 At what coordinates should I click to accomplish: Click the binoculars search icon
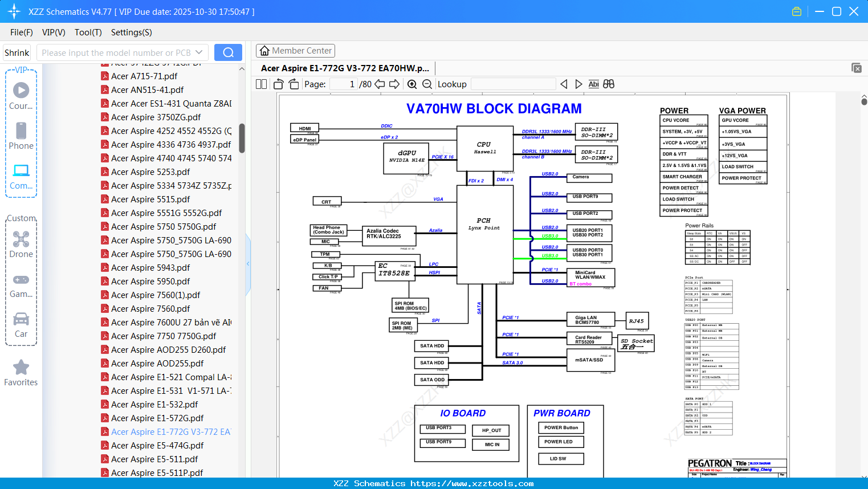pos(609,84)
